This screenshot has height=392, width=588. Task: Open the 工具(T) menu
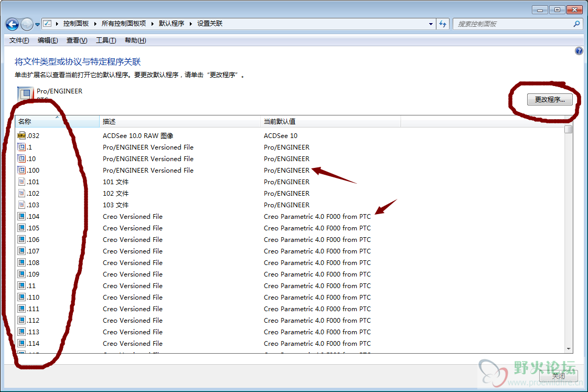106,40
